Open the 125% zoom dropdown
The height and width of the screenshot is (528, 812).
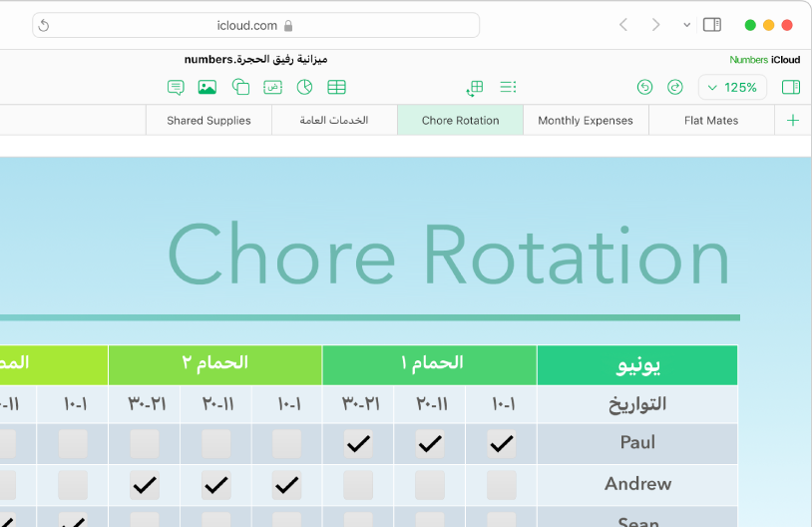[732, 87]
